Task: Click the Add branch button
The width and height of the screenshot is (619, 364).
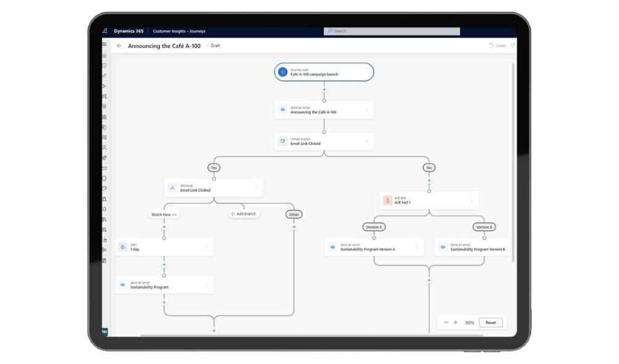Action: point(244,214)
